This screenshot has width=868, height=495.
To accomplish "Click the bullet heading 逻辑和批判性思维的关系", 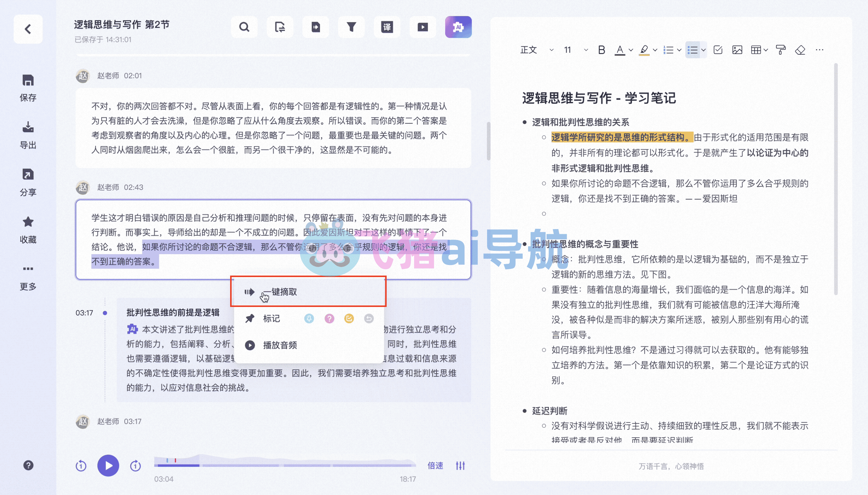I will pos(580,122).
